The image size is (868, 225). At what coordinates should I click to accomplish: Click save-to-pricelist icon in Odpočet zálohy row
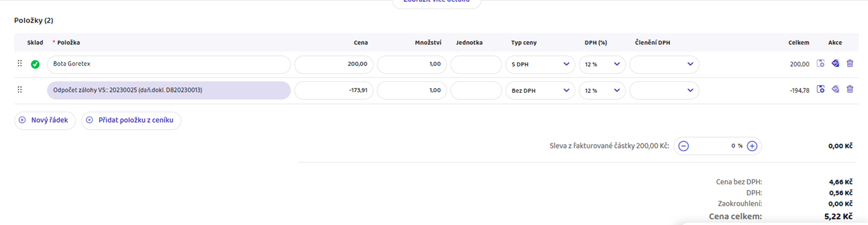(x=821, y=89)
